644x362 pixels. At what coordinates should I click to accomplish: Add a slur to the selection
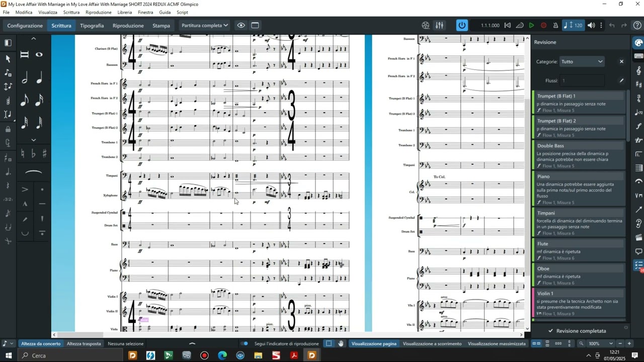pos(33,172)
